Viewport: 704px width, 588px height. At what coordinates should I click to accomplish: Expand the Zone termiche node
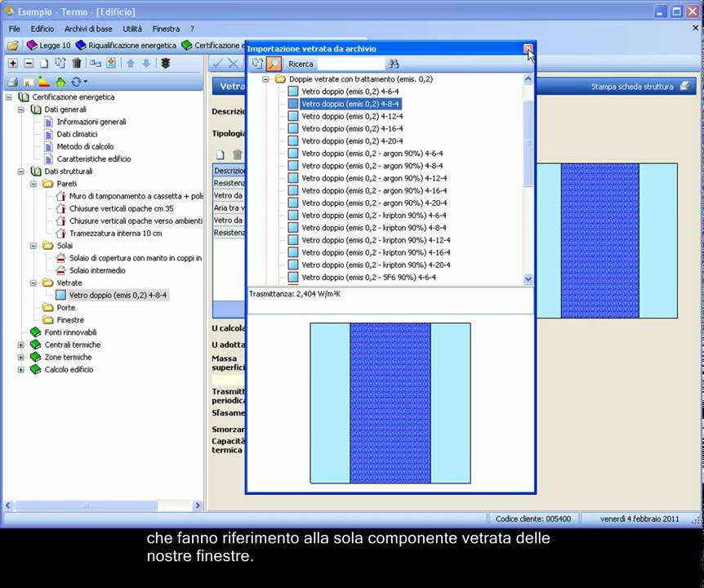(21, 358)
